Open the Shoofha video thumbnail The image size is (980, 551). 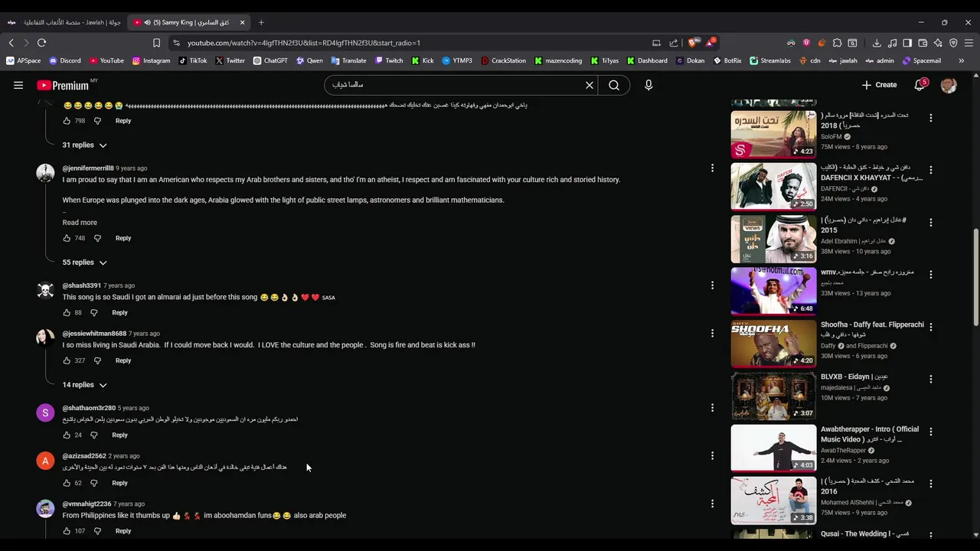point(773,343)
